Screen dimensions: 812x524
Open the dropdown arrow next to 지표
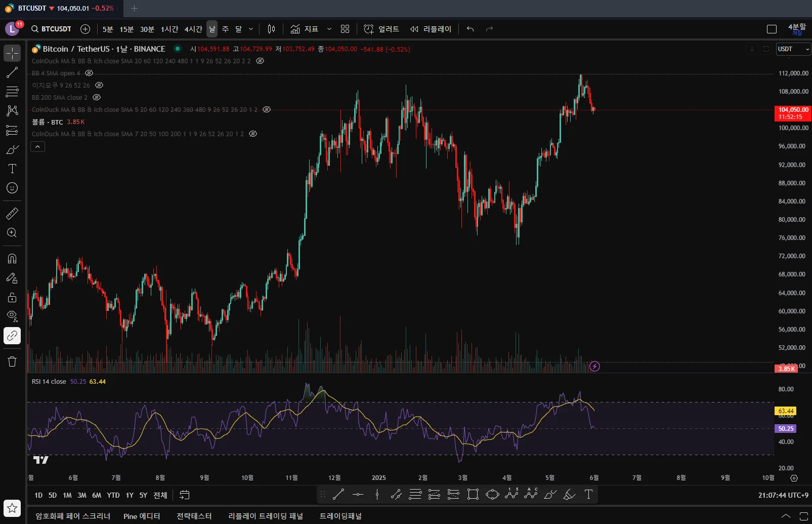(x=329, y=29)
